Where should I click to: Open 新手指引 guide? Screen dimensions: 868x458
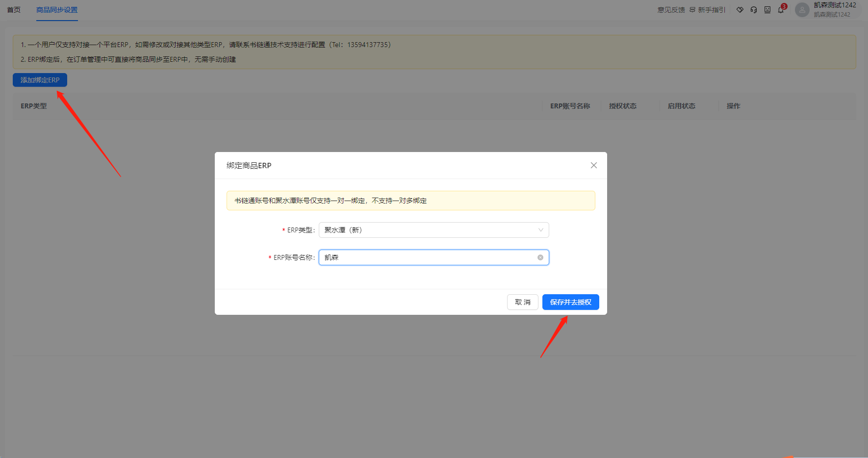707,10
